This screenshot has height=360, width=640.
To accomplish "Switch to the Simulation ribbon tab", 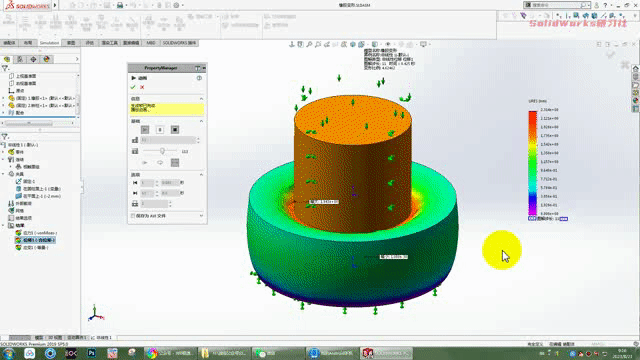I will pos(49,43).
